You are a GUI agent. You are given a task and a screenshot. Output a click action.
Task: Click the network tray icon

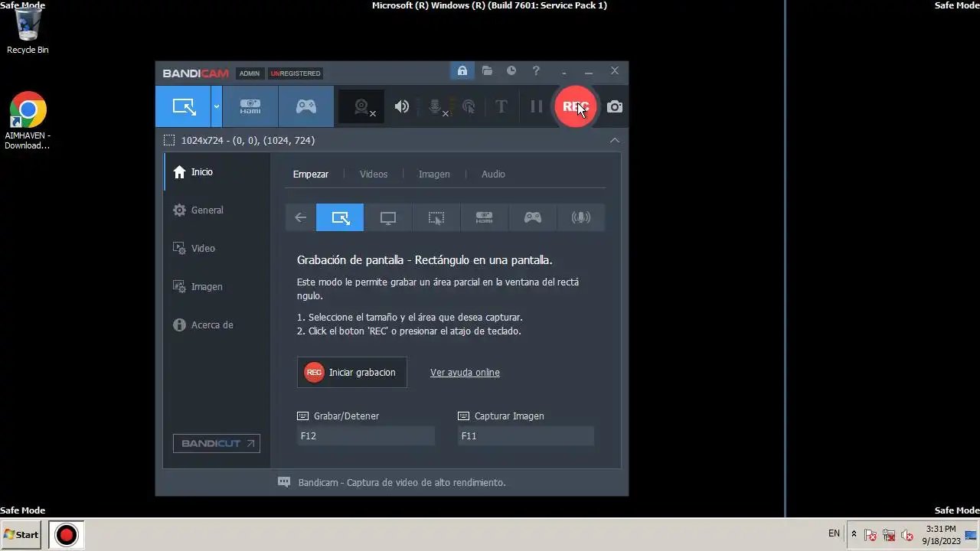(x=889, y=535)
